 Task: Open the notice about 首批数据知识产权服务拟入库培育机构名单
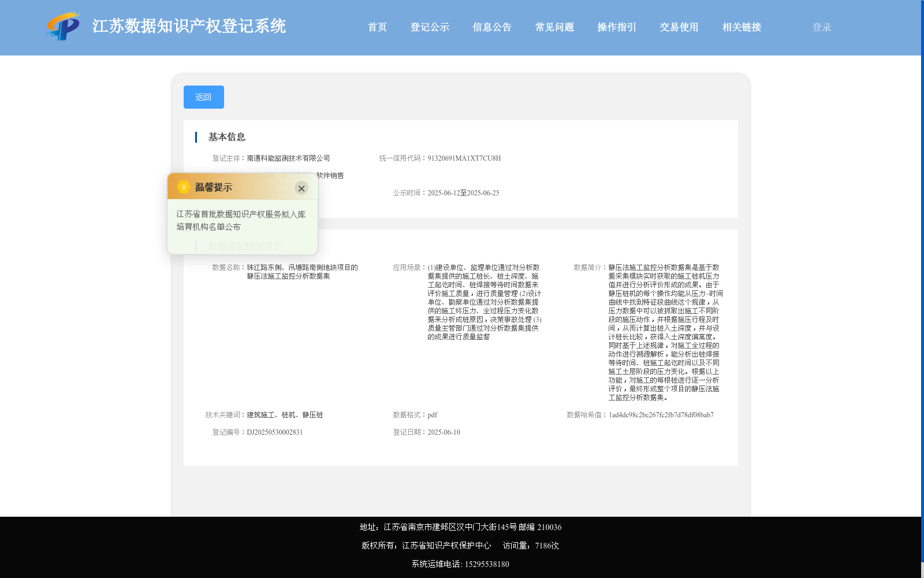tap(241, 220)
